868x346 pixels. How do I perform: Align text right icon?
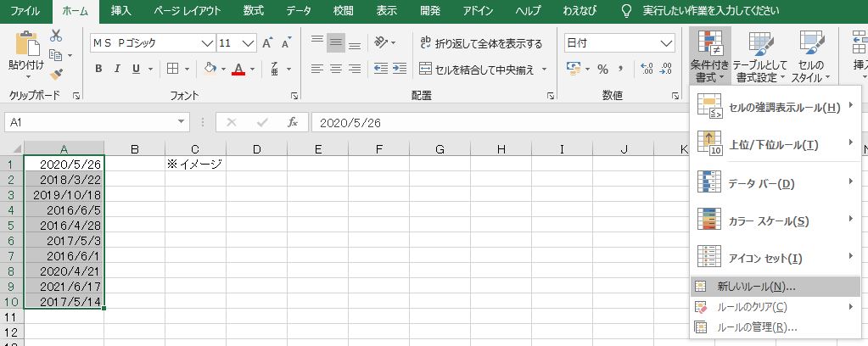[355, 70]
